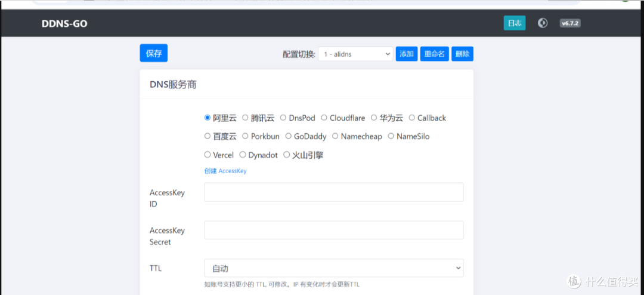Click the 添加 add config button

pos(407,54)
